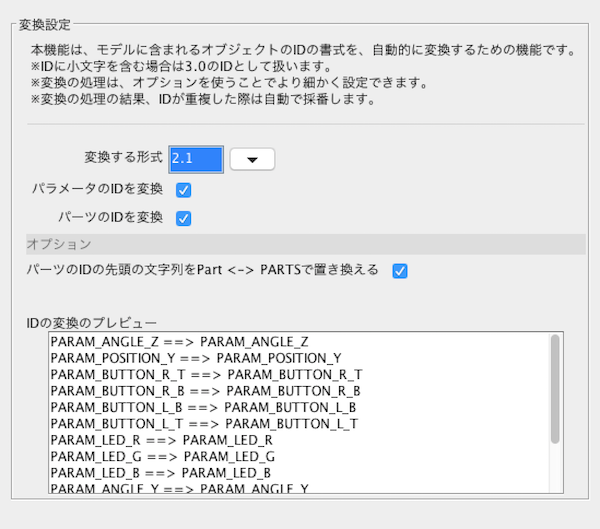This screenshot has width=600, height=529.
Task: Toggle the パーツのIDを変換 checkbox
Action: click(183, 218)
